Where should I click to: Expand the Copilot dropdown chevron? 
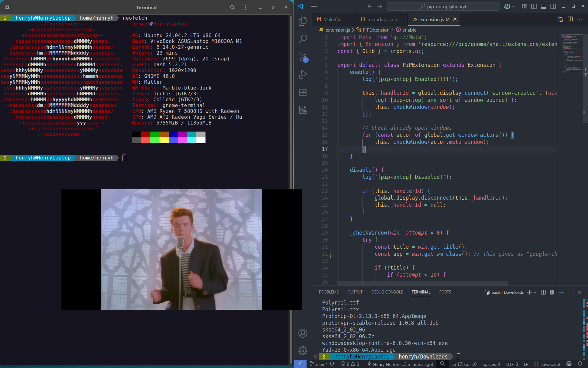tap(513, 6)
